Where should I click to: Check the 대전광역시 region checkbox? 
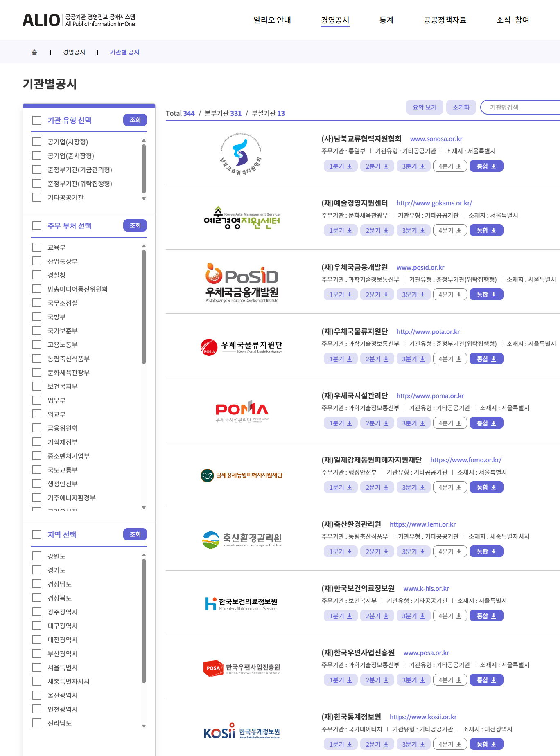(37, 639)
